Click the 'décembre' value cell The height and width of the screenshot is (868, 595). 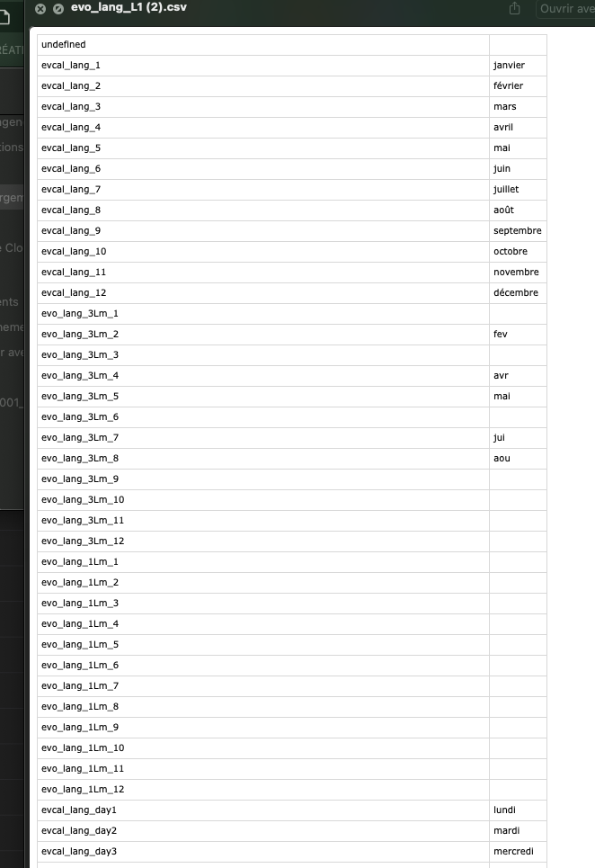518,293
